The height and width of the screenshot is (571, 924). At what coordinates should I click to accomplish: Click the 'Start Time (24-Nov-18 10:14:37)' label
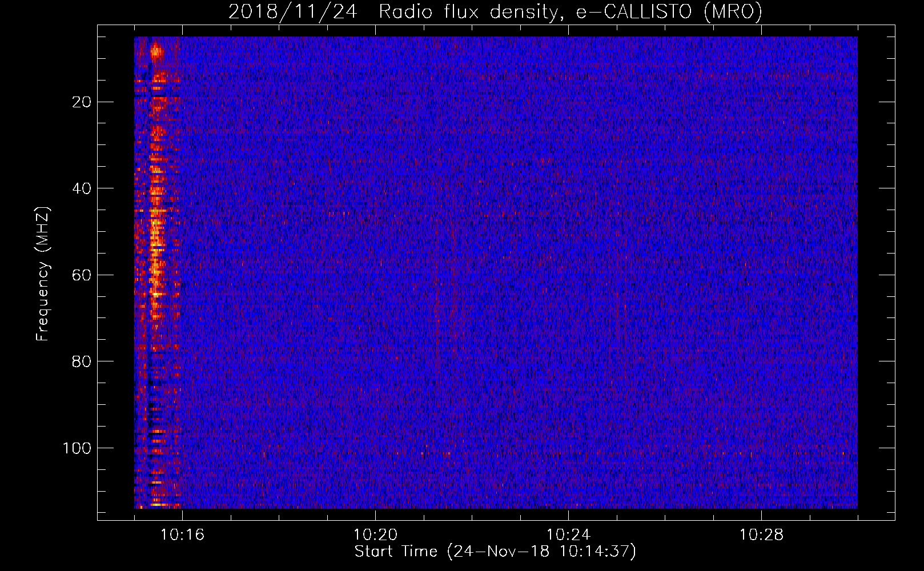coord(495,552)
